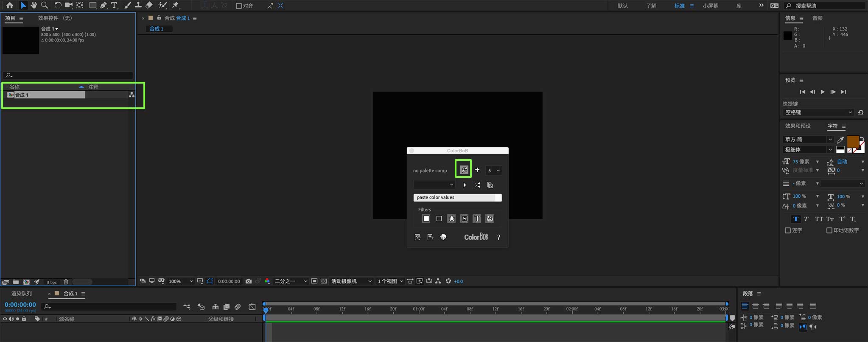Select the Rectangle shape tool
Screen dimensions: 868x342
tap(92, 6)
